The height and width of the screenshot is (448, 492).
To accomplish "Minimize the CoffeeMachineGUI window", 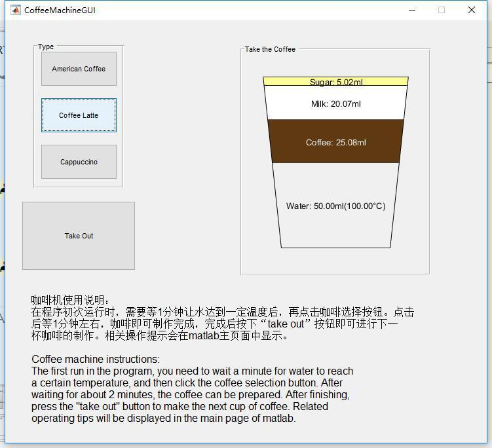I will point(412,10).
